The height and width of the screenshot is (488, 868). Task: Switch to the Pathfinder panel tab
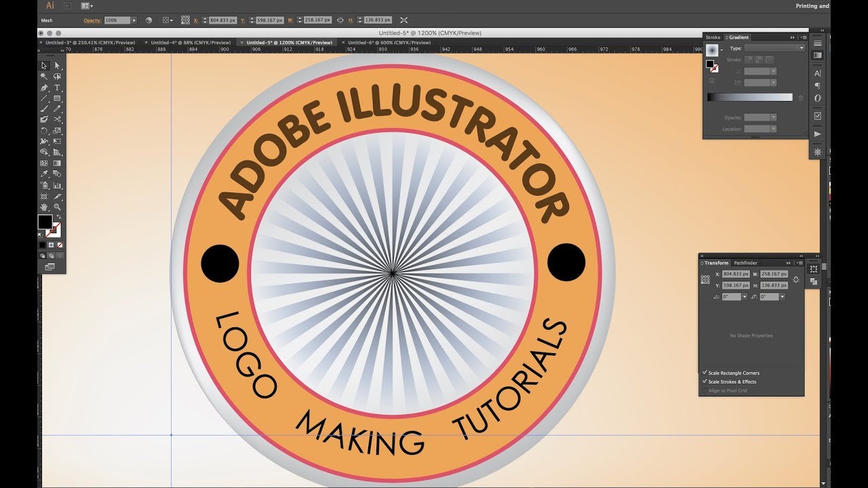(745, 263)
